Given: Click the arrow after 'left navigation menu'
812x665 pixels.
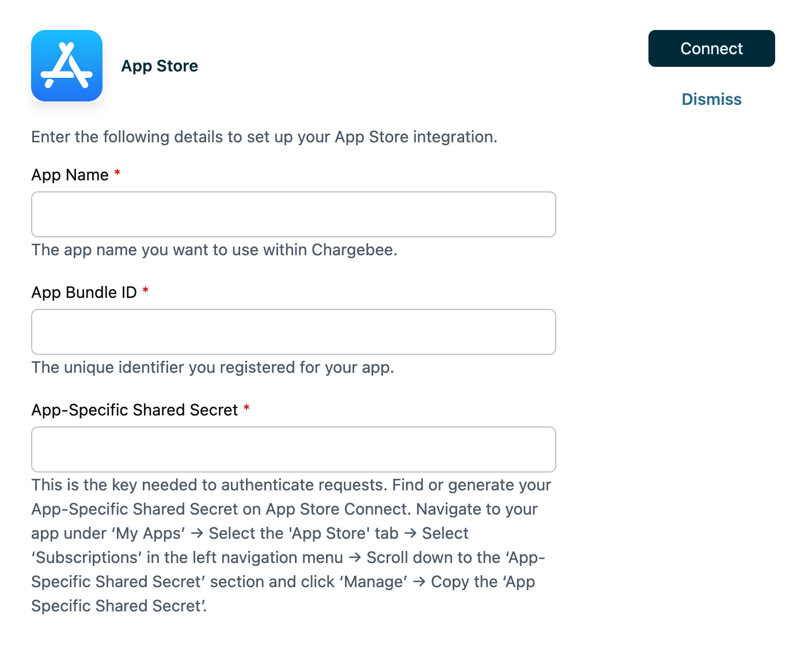Looking at the screenshot, I should pyautogui.click(x=355, y=558).
